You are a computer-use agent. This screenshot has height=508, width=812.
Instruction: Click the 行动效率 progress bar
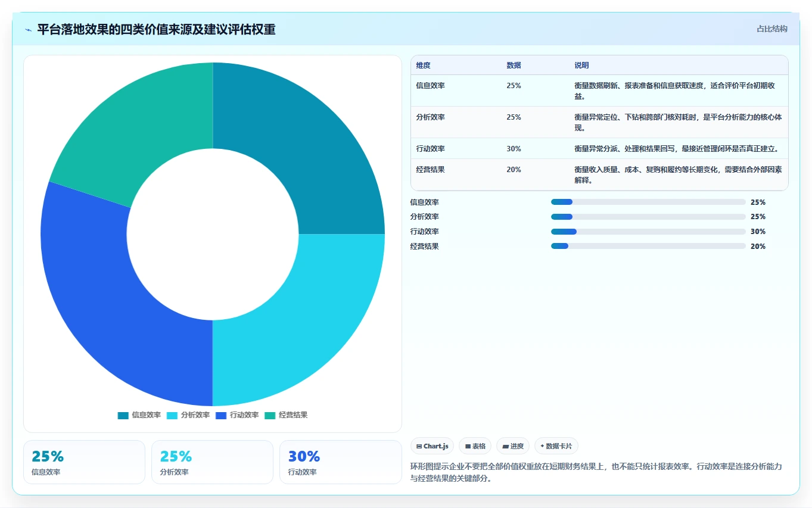pyautogui.click(x=648, y=232)
